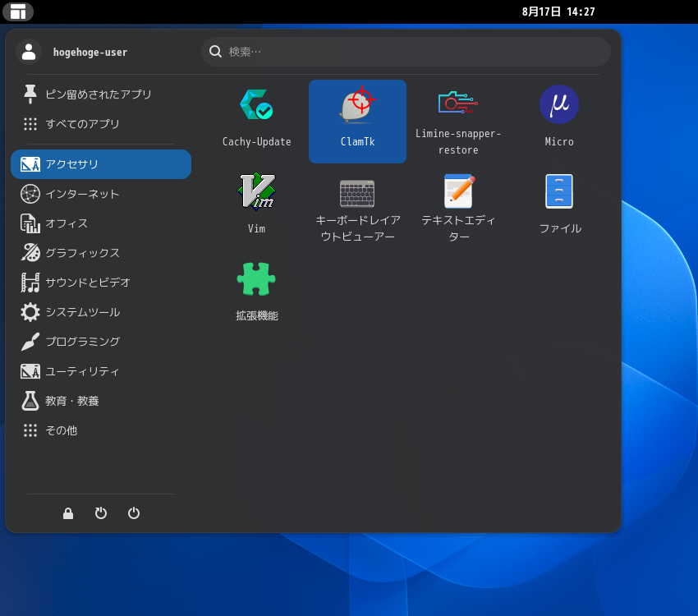Launch Cachy-Update app

point(256,121)
